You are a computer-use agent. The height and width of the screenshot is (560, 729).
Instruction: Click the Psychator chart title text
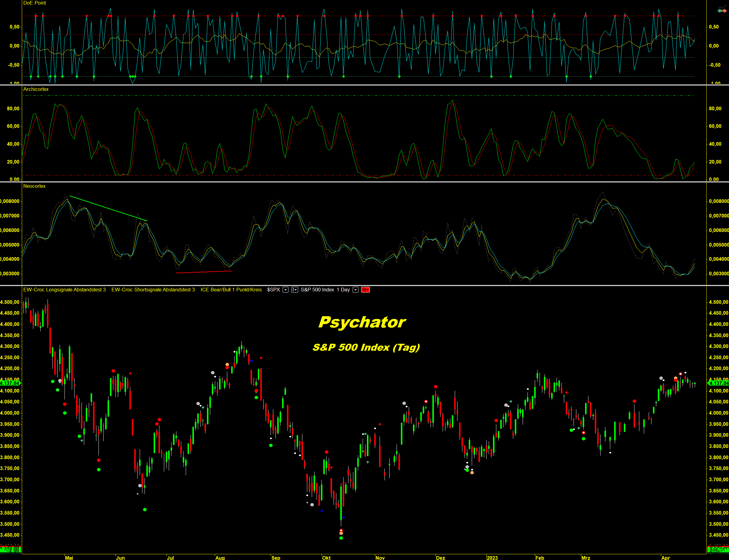(x=362, y=322)
